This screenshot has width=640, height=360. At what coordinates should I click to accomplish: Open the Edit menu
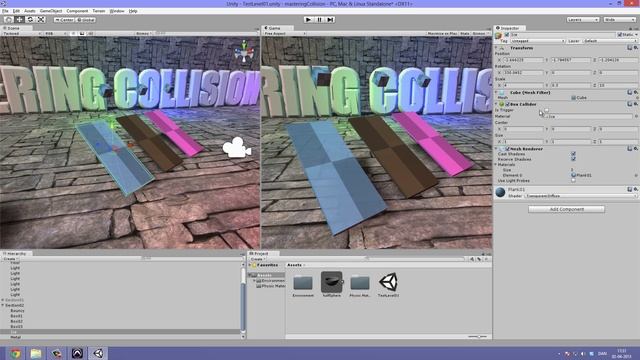[16, 11]
